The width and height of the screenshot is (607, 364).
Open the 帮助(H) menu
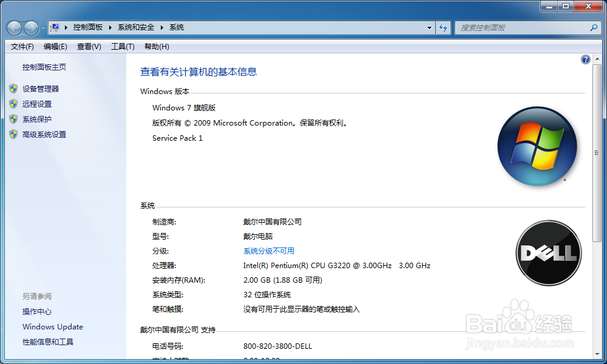157,47
